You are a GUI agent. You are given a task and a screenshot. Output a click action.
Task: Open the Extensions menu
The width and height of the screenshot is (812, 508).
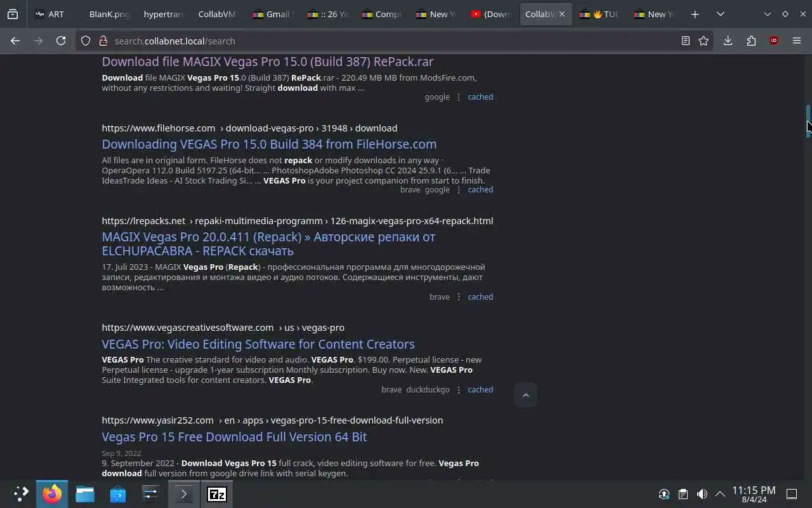[x=751, y=41]
